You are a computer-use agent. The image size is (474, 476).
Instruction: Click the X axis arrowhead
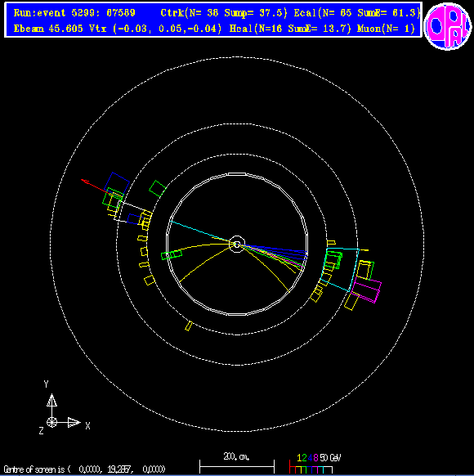(74, 422)
